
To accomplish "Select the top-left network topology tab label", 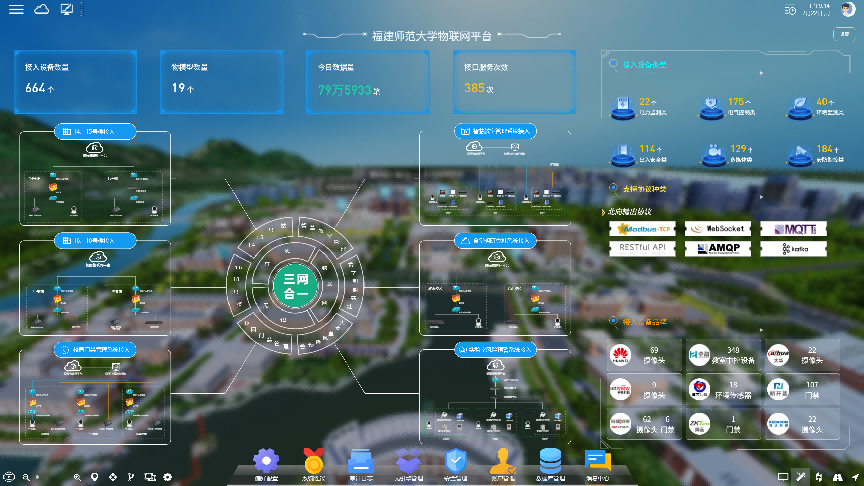I will tap(95, 132).
